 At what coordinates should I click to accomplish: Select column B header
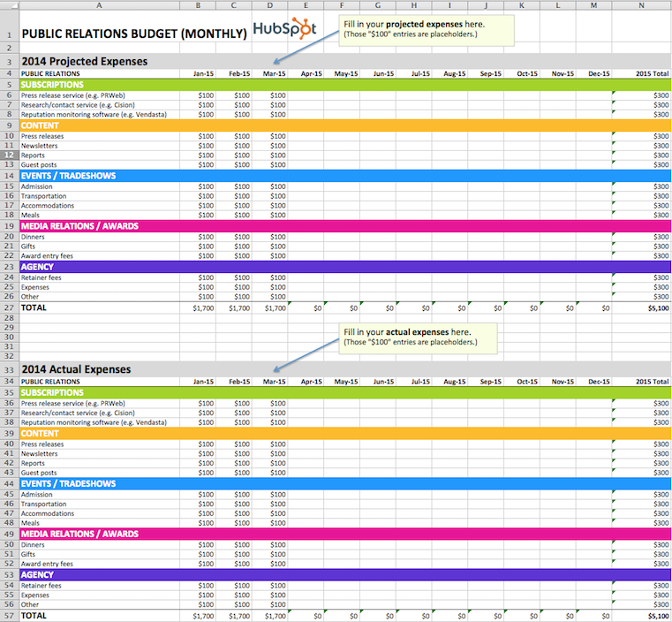pyautogui.click(x=198, y=5)
